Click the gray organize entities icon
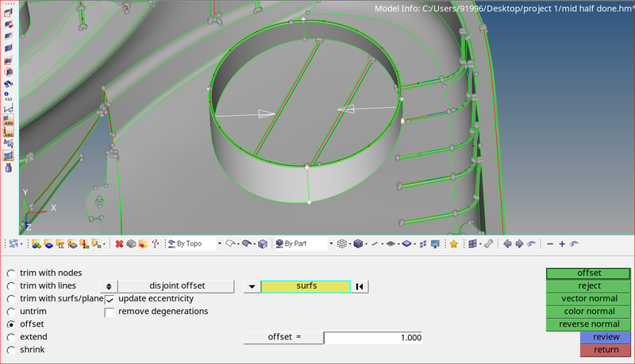This screenshot has height=364, width=635. (131, 244)
